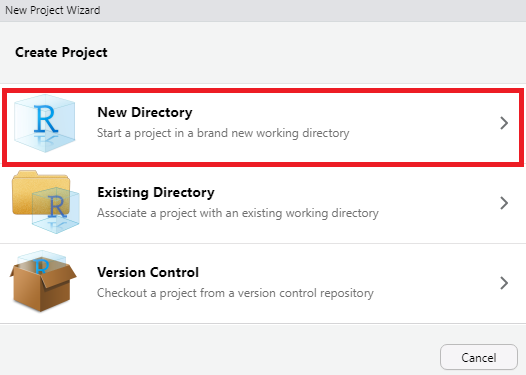Click the Version Control cardboard box icon

point(43,281)
